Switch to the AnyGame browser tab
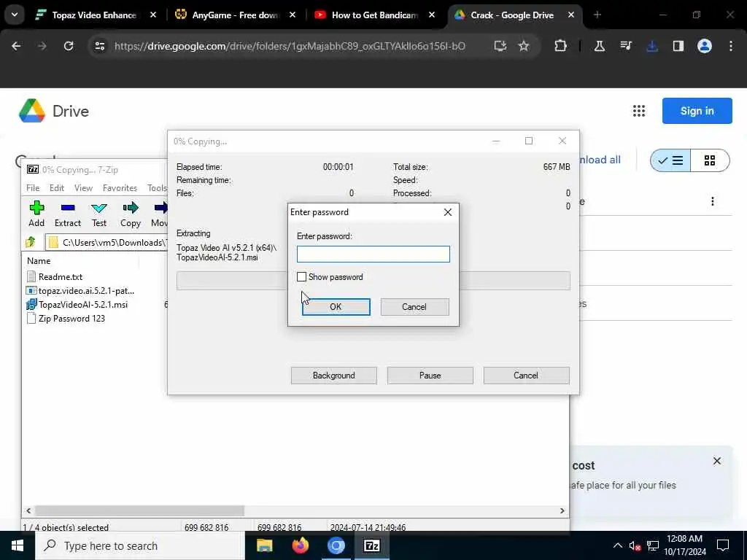747x560 pixels. 236,15
